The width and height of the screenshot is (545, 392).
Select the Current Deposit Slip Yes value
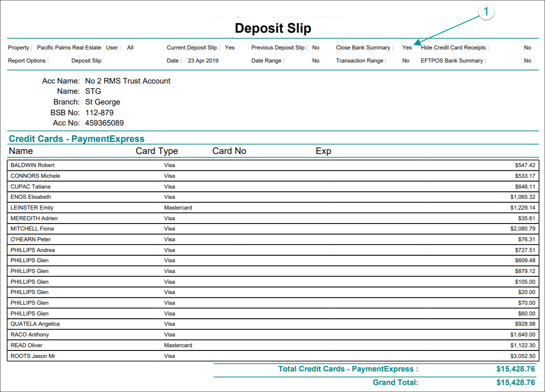230,48
